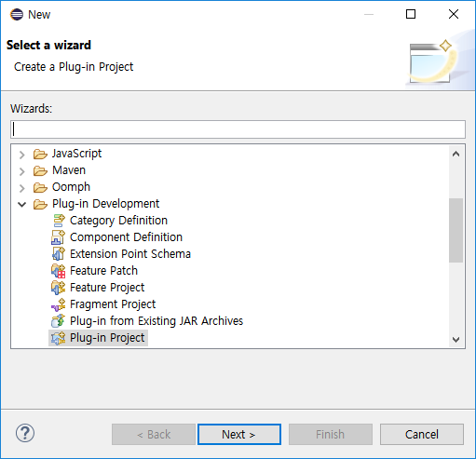Click the Plug-in Project wizard icon
Image resolution: width=476 pixels, height=459 pixels.
[59, 338]
